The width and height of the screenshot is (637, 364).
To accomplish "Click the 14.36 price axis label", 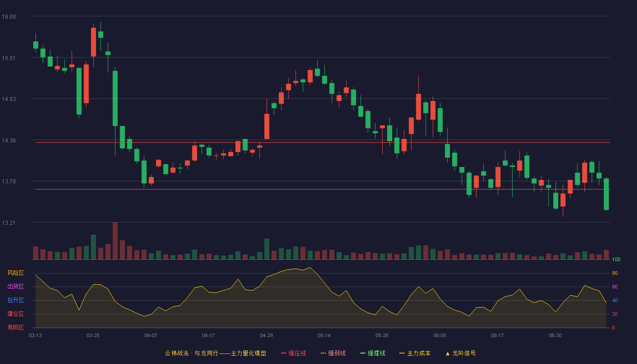I will [x=9, y=141].
